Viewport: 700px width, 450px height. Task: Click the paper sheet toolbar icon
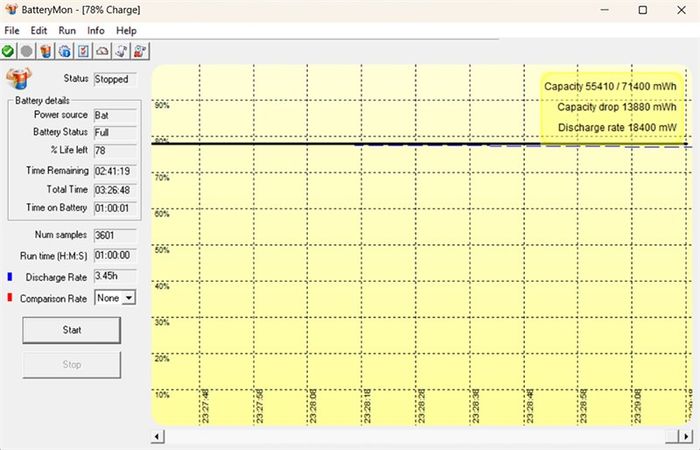pos(122,50)
